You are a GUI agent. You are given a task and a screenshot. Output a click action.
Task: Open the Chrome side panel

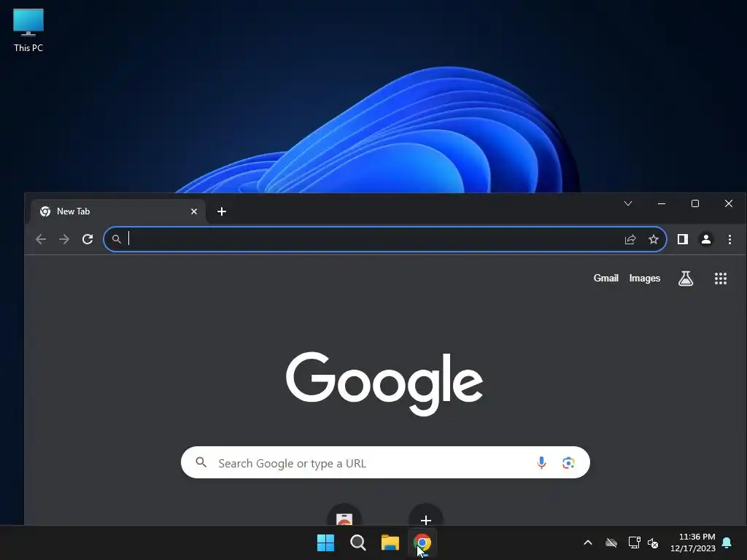[x=683, y=239]
